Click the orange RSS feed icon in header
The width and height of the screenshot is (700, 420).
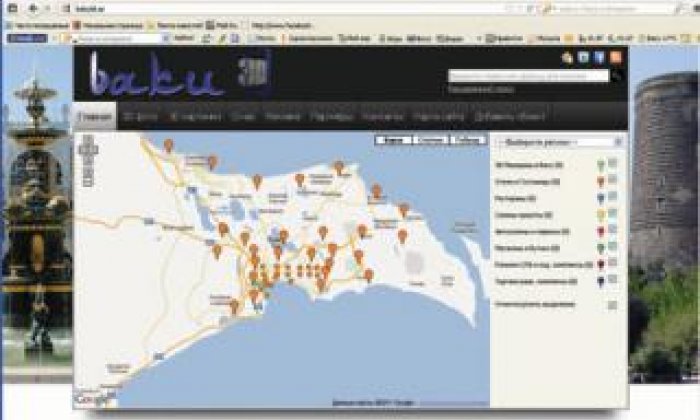click(616, 57)
